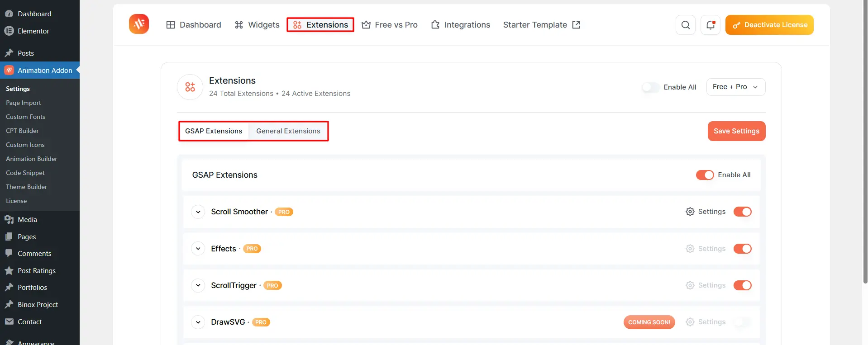Toggle the top Enable All switch
This screenshot has height=345, width=868.
pyautogui.click(x=651, y=87)
